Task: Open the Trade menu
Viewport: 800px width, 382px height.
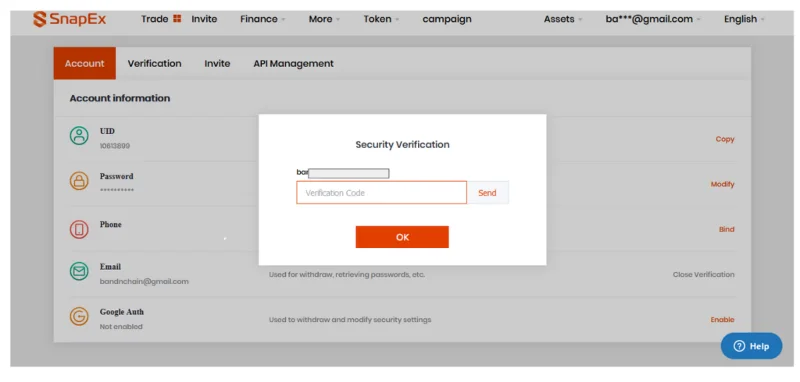Action: pyautogui.click(x=155, y=19)
